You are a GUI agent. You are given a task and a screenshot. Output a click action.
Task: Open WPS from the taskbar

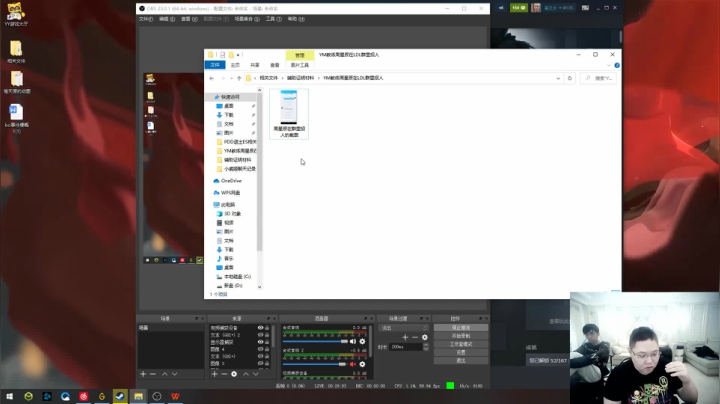(x=175, y=396)
